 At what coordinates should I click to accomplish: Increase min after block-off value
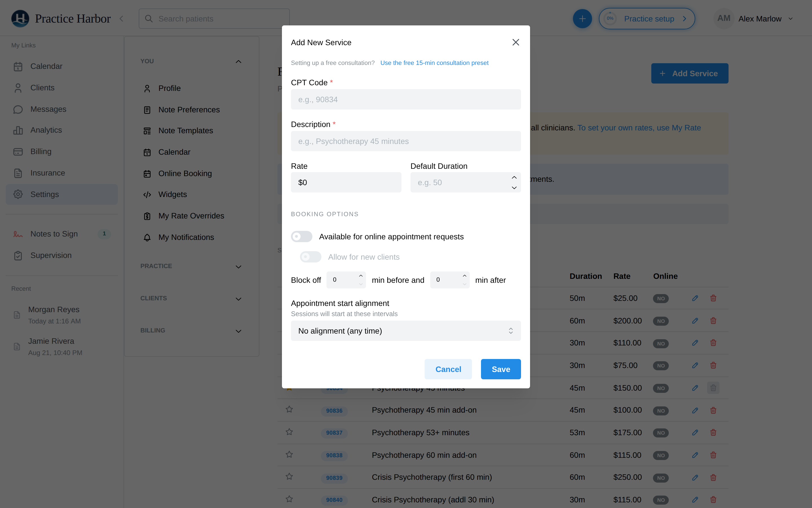(464, 276)
